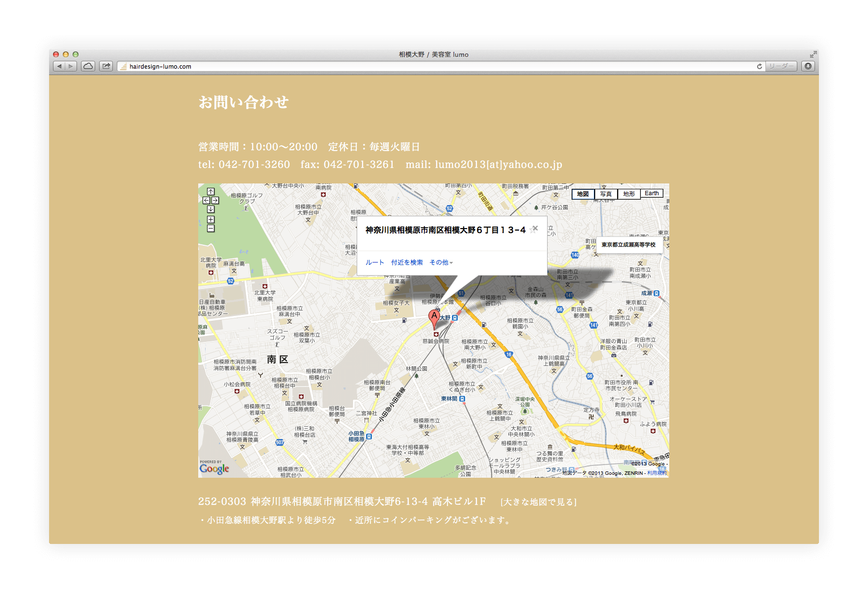Pan the map left with arrow
This screenshot has width=868, height=593.
(206, 200)
